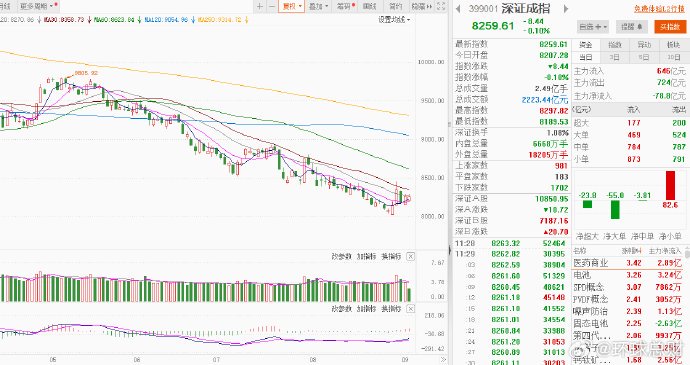Image resolution: width=690 pixels, height=365 pixels.
Task: Click the orange 买指数 button
Action: pyautogui.click(x=670, y=27)
